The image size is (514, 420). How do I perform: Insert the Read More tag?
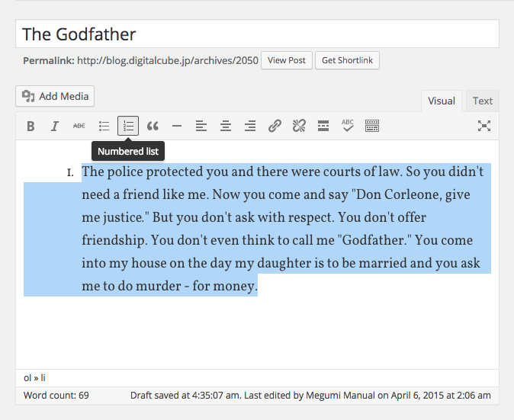point(323,127)
